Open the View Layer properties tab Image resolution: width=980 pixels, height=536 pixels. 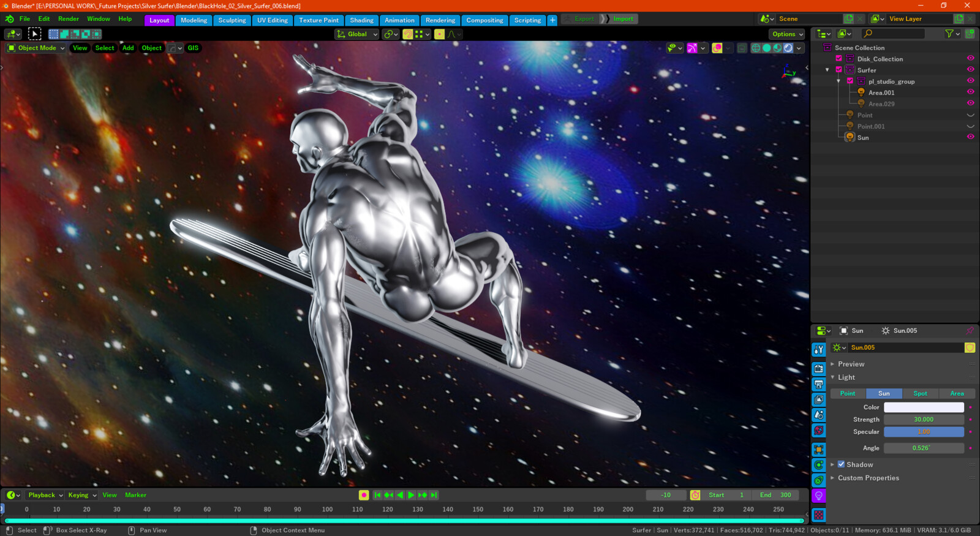point(819,399)
